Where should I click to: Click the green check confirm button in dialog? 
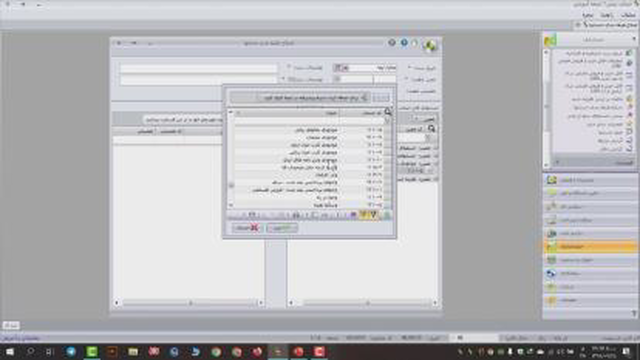(282, 228)
